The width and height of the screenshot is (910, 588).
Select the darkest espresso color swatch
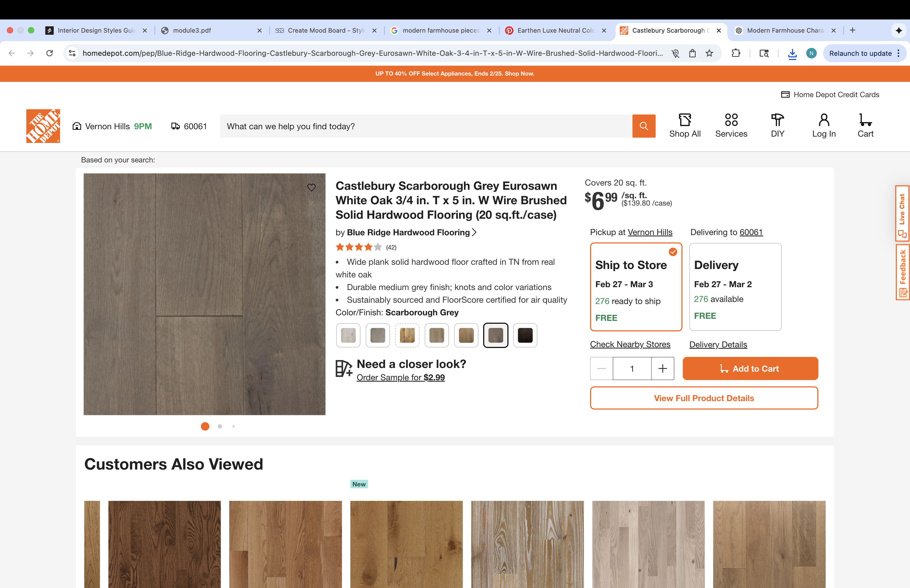[525, 335]
